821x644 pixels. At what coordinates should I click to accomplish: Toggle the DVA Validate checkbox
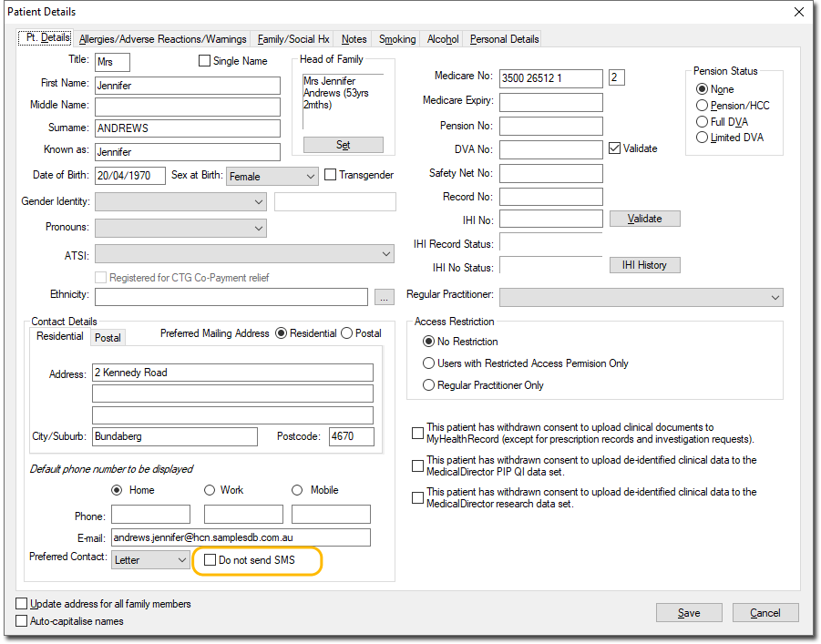(x=614, y=148)
